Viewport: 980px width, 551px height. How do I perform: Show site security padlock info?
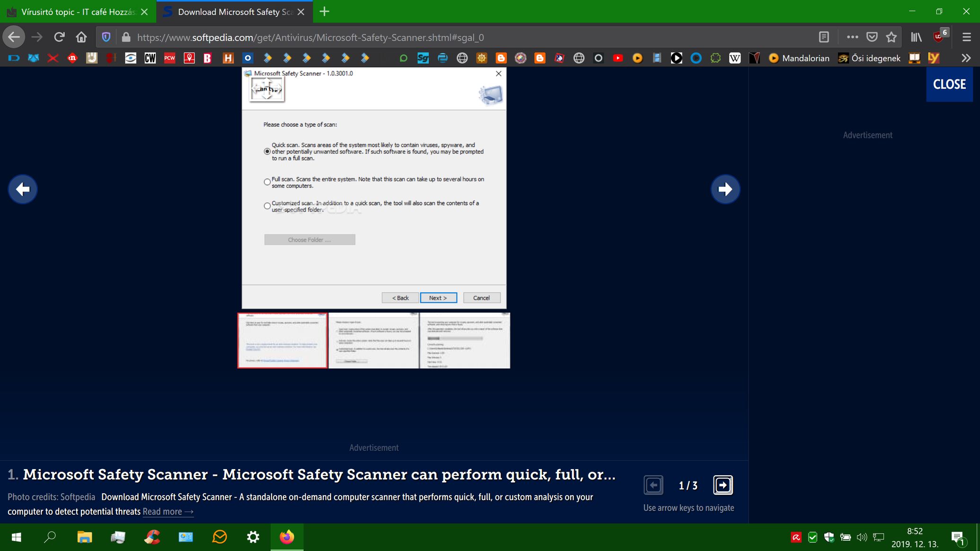pos(126,37)
